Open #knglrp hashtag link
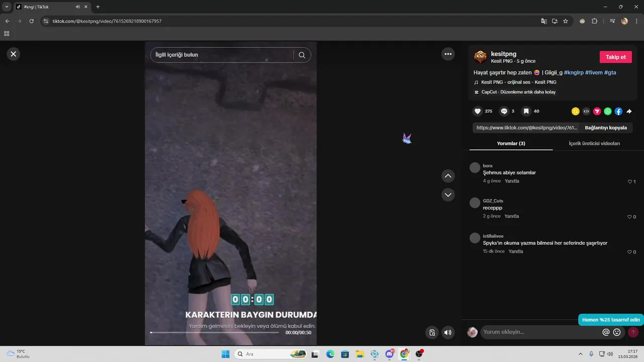The width and height of the screenshot is (644, 362). (x=574, y=72)
